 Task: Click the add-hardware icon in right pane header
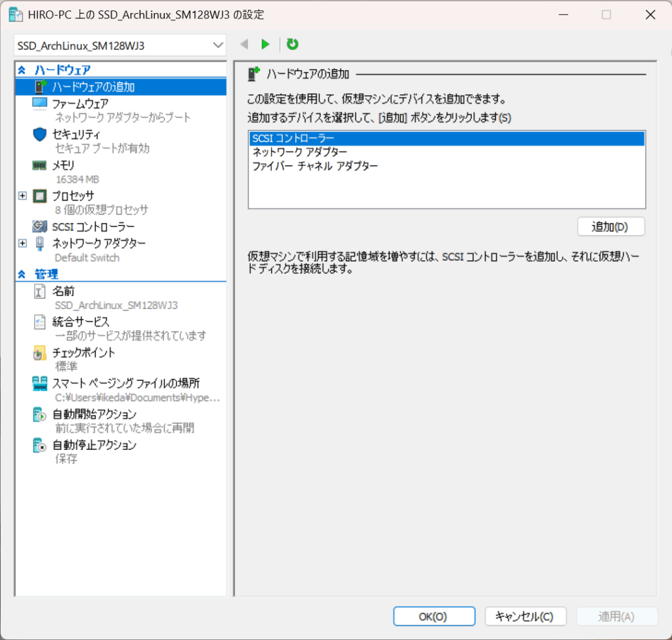click(254, 73)
